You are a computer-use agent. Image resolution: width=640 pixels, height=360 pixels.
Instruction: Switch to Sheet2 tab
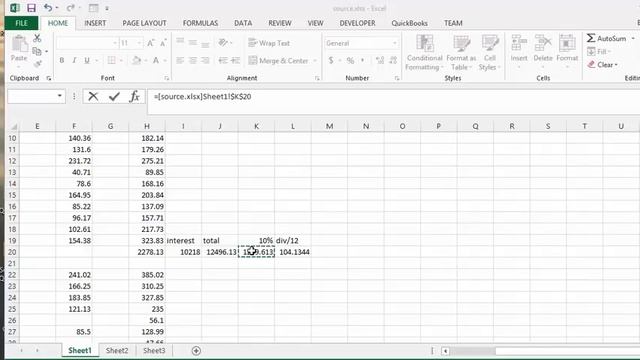click(x=117, y=350)
